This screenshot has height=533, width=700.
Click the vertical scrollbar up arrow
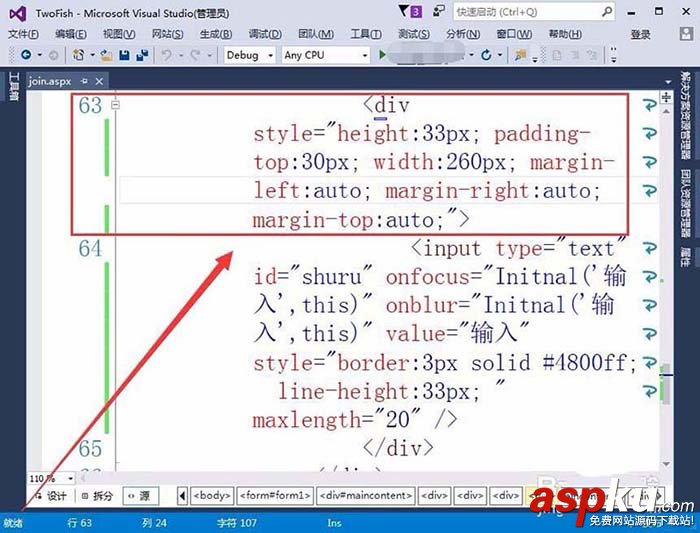tap(666, 111)
